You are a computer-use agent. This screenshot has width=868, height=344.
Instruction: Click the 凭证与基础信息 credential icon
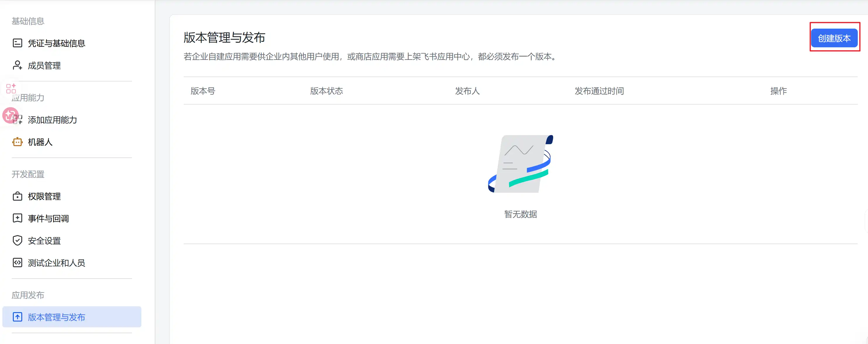17,43
